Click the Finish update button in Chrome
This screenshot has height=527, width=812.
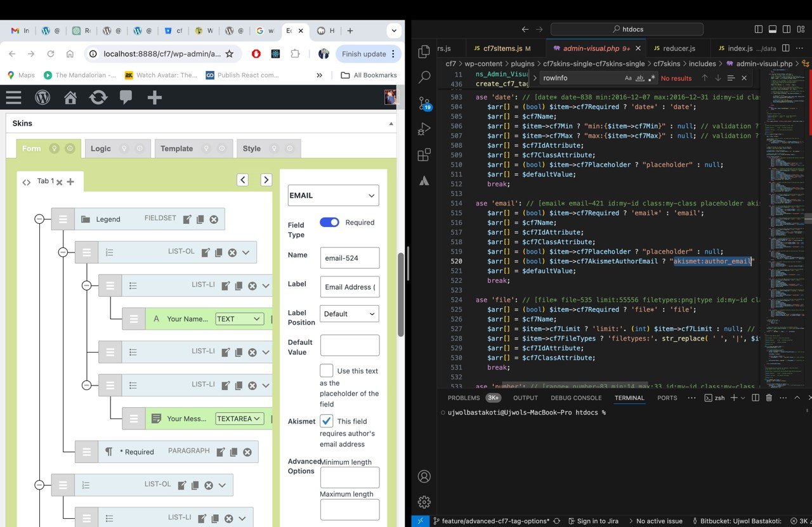364,54
